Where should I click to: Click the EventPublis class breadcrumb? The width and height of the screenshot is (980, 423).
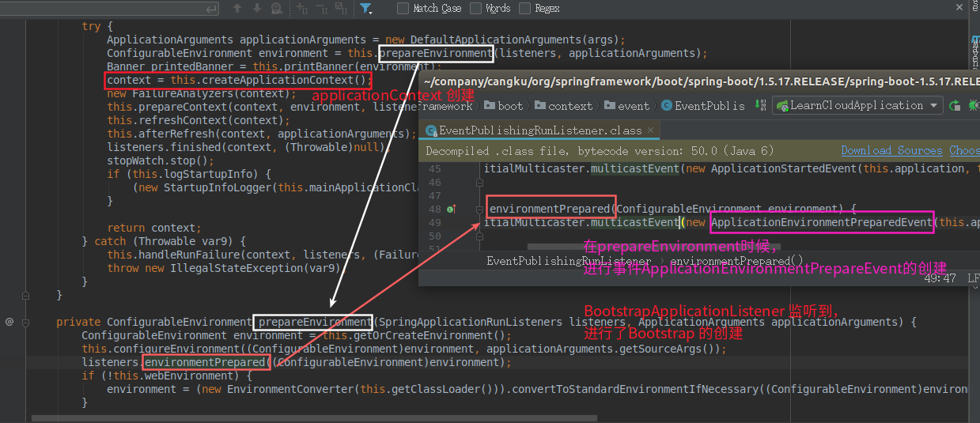[x=703, y=105]
